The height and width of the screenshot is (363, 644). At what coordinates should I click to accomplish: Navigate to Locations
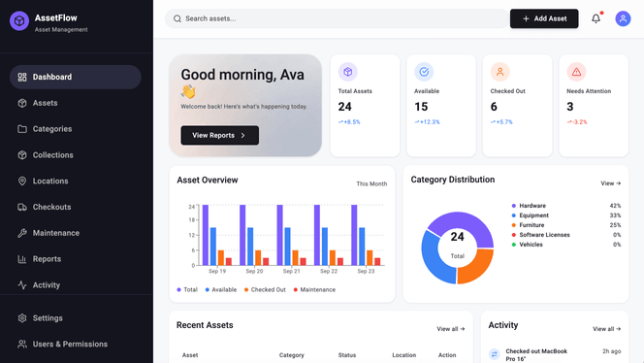tap(75, 181)
